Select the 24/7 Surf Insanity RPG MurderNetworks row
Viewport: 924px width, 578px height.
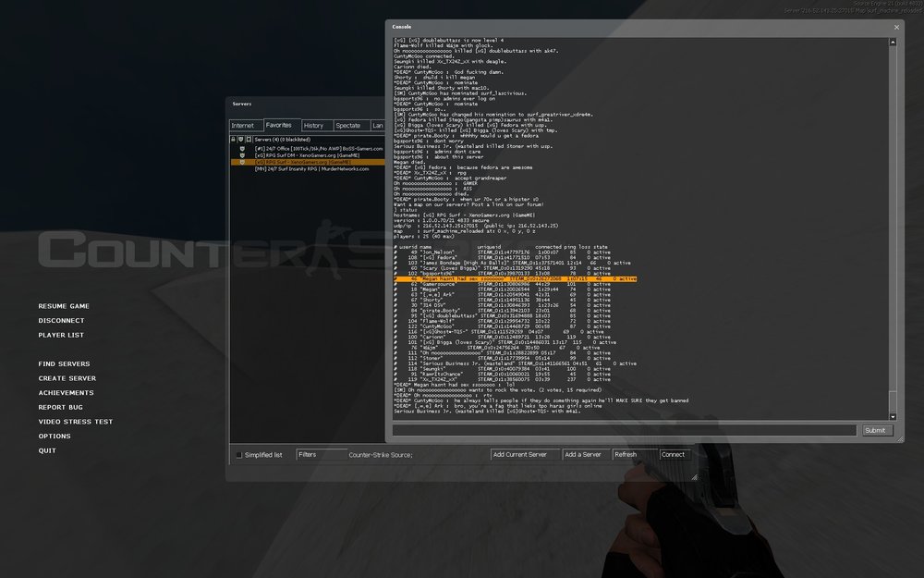308,168
